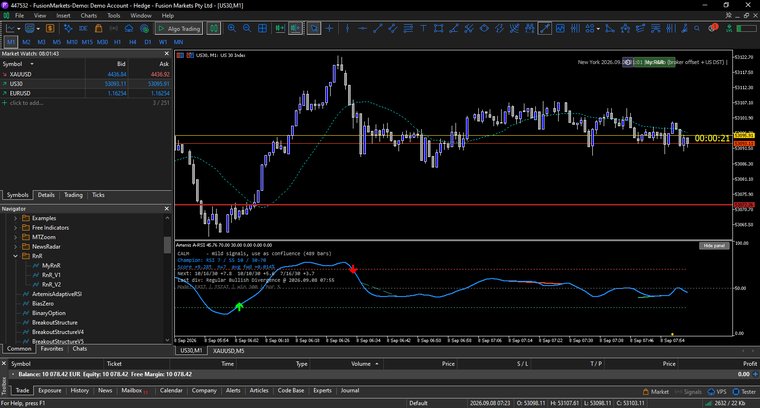Expand the Free Indicators folder
This screenshot has height=408, width=760.
(x=15, y=228)
